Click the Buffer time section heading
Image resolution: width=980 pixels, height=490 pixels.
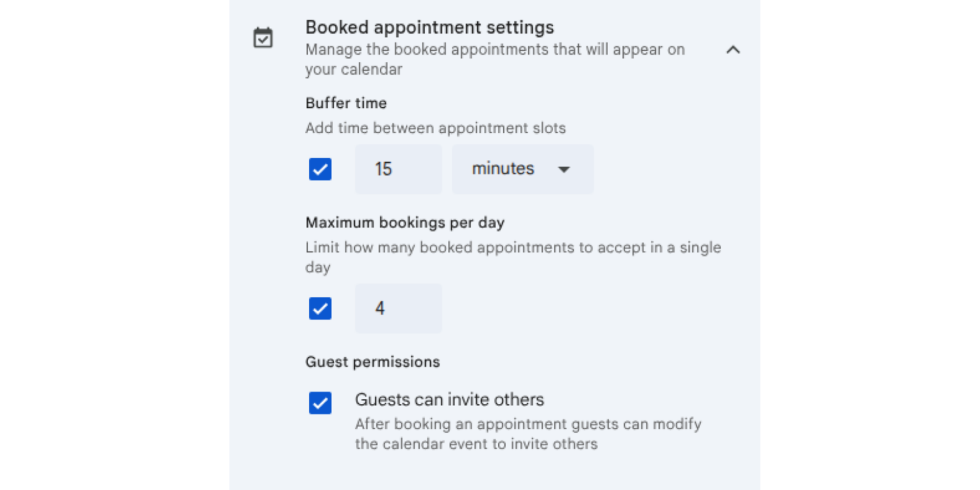346,103
